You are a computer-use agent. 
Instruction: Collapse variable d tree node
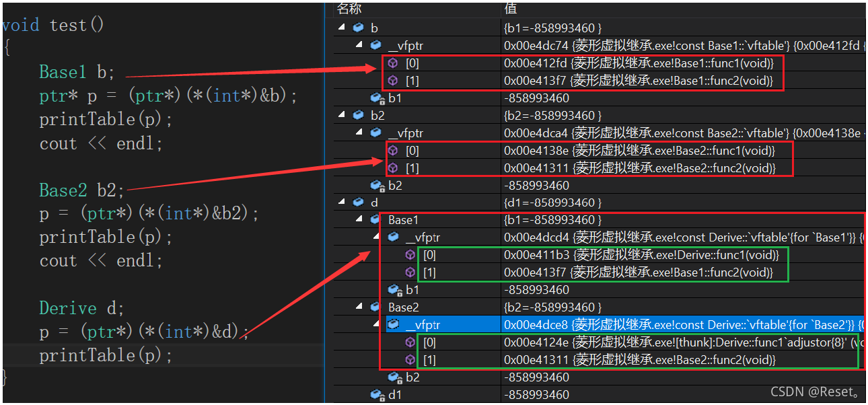[342, 202]
